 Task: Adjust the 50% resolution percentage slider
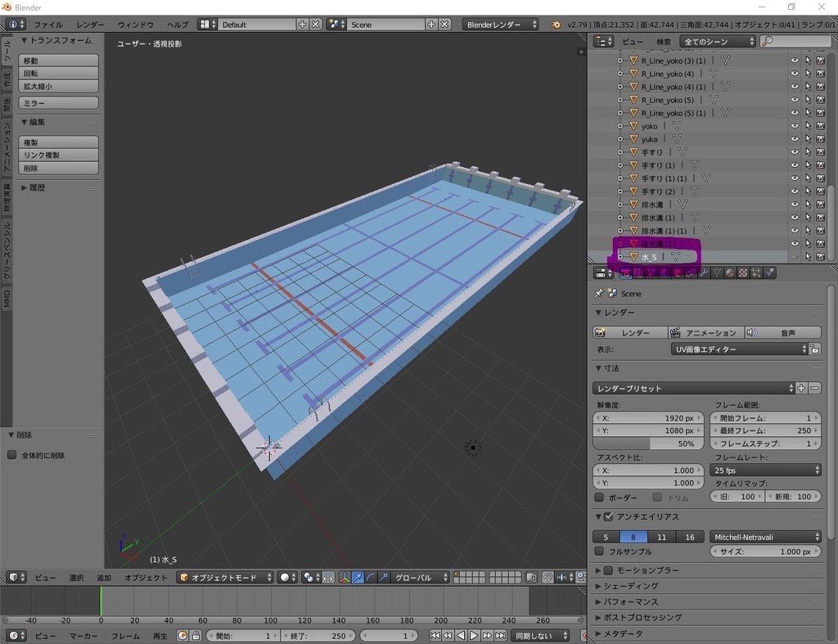point(649,444)
